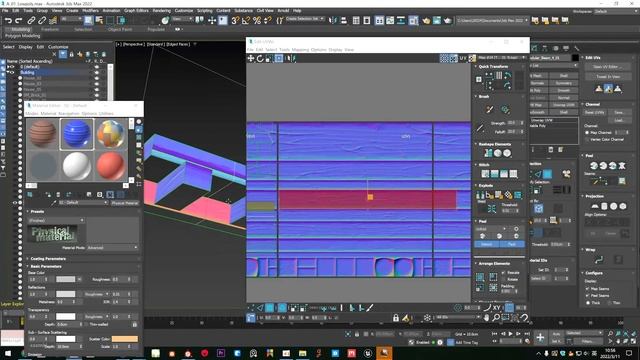Image resolution: width=640 pixels, height=360 pixels.
Task: Open the Rendering menu
Action: [x=161, y=11]
